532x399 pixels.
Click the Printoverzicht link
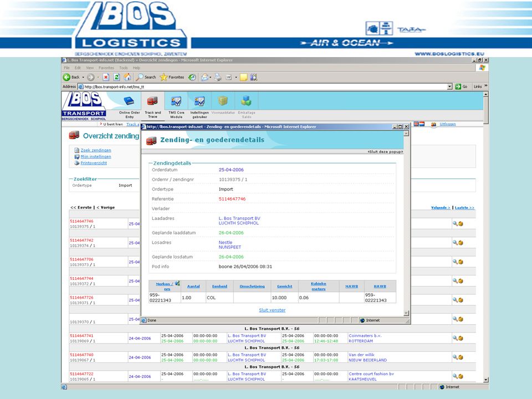[x=94, y=163]
